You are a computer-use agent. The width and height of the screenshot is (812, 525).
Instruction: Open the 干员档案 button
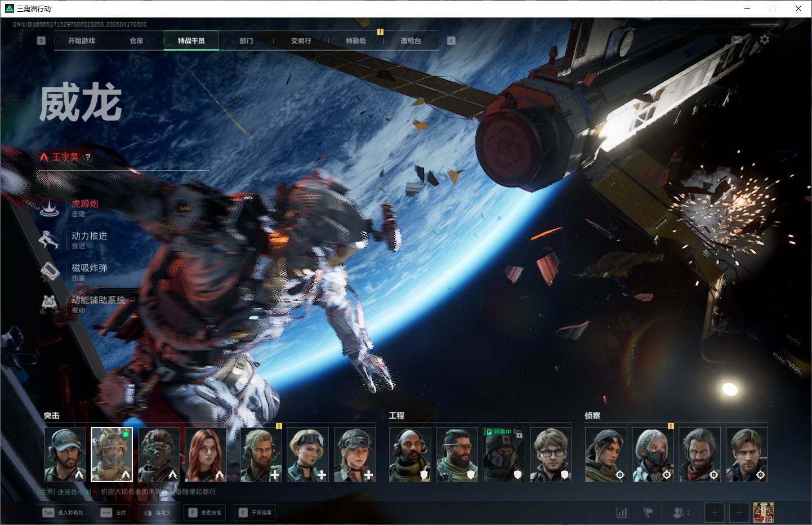[x=256, y=513]
